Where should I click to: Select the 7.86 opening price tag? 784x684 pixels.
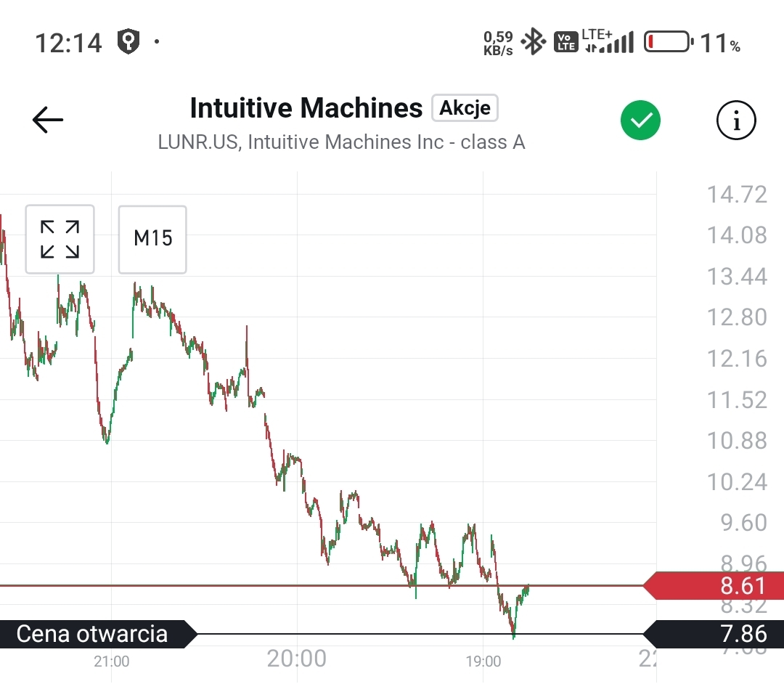click(x=715, y=634)
